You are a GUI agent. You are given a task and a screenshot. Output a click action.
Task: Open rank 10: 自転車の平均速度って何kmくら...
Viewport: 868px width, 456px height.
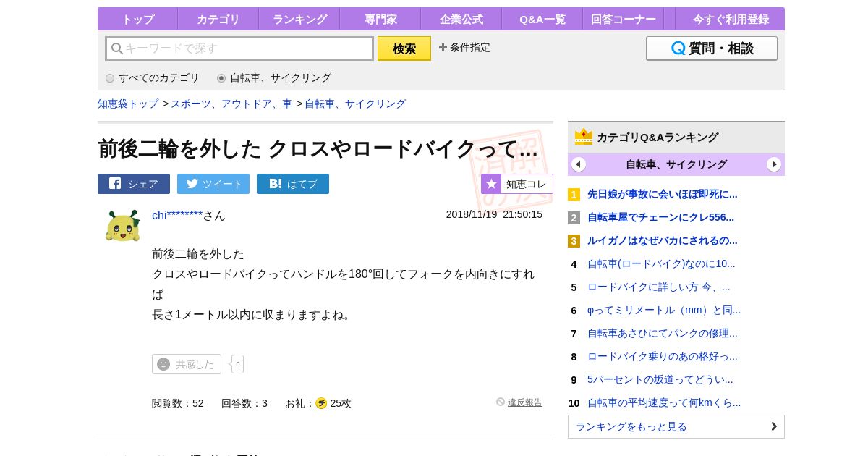click(664, 402)
